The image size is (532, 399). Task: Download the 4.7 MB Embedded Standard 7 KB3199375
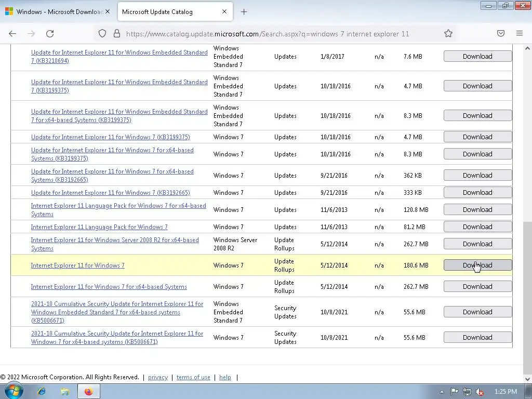click(477, 86)
